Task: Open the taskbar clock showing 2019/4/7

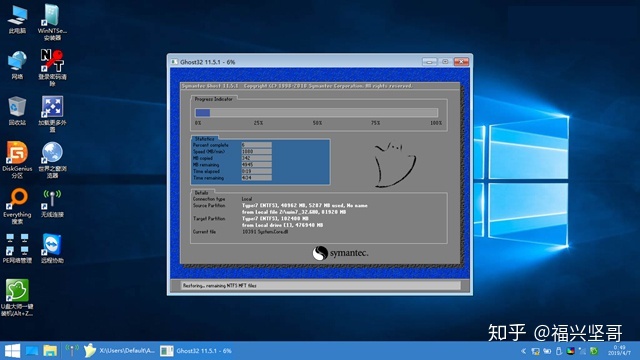Action: 620,350
